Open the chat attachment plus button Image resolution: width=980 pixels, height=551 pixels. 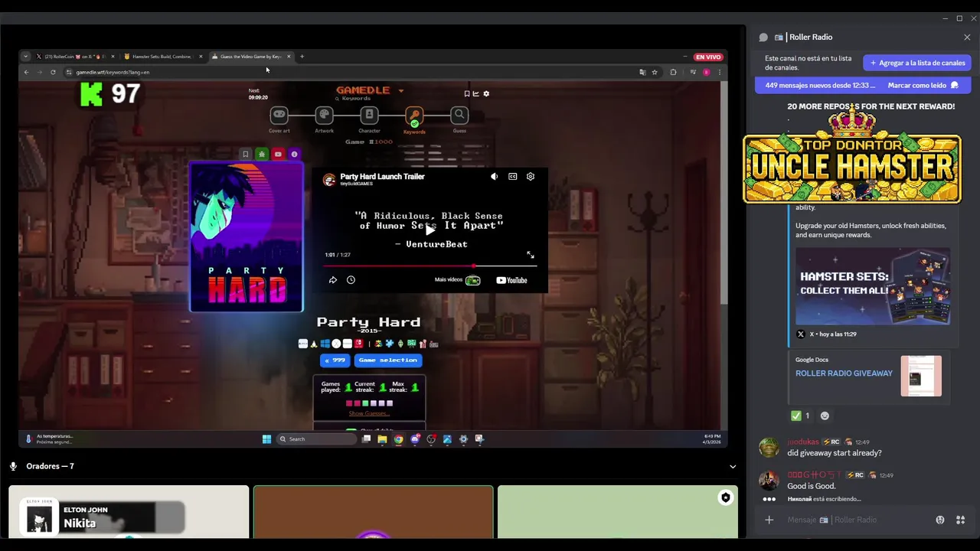(x=769, y=520)
